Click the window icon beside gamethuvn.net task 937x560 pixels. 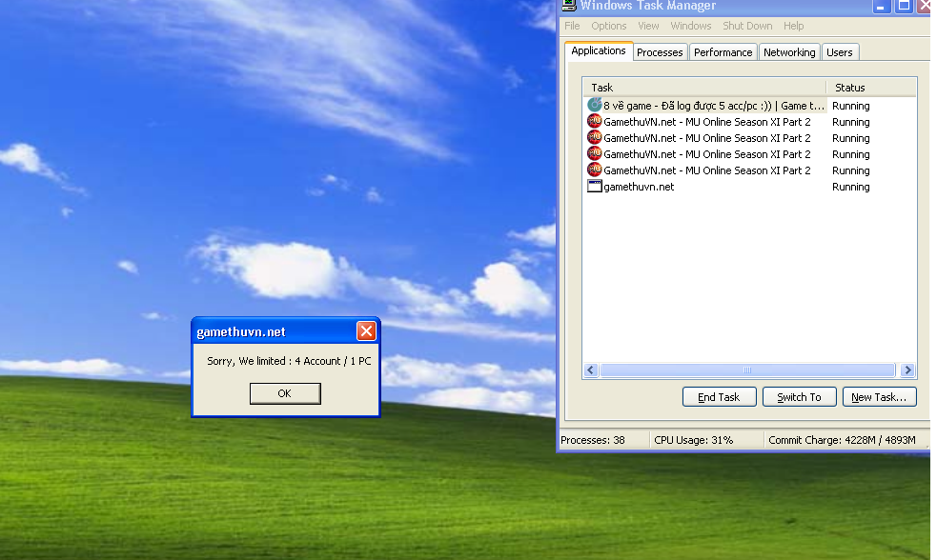tap(594, 187)
